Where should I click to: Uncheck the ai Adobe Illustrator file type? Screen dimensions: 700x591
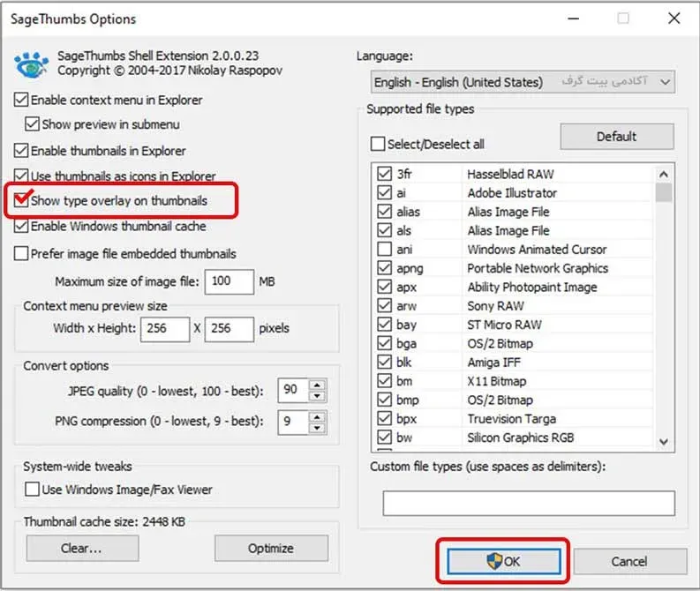(384, 192)
